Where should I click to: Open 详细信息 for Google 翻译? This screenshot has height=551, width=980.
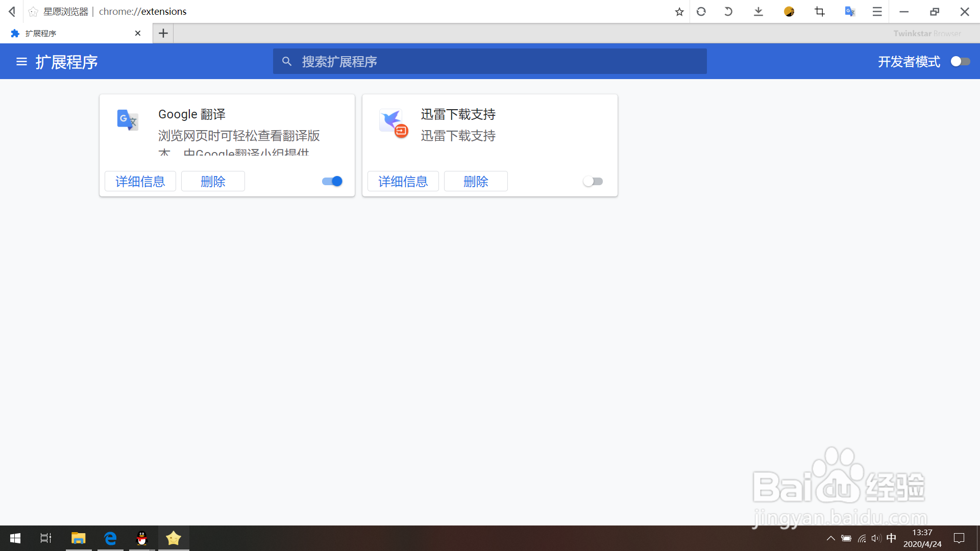click(140, 181)
